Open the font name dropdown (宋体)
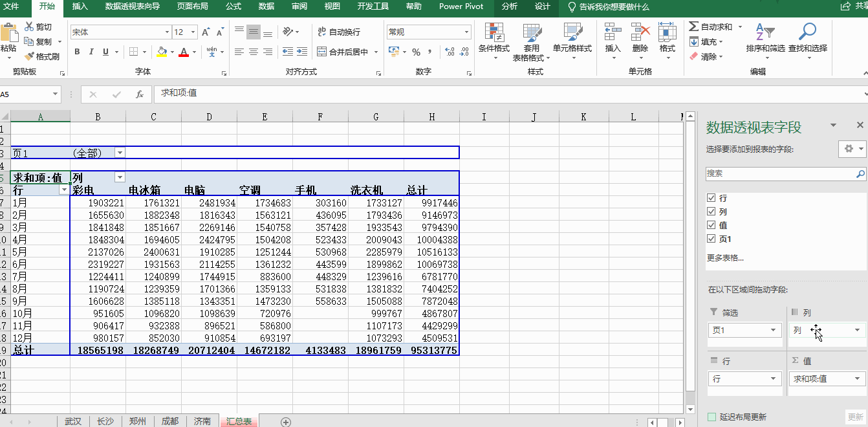The image size is (868, 427). pos(167,32)
